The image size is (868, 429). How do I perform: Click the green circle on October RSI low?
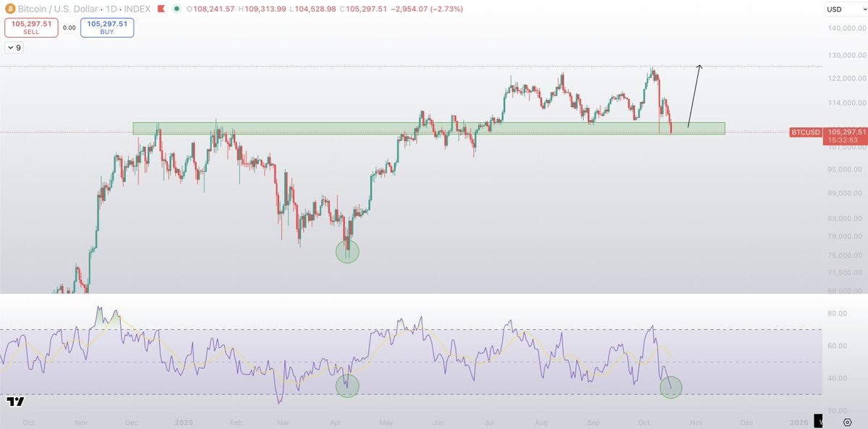pyautogui.click(x=671, y=387)
